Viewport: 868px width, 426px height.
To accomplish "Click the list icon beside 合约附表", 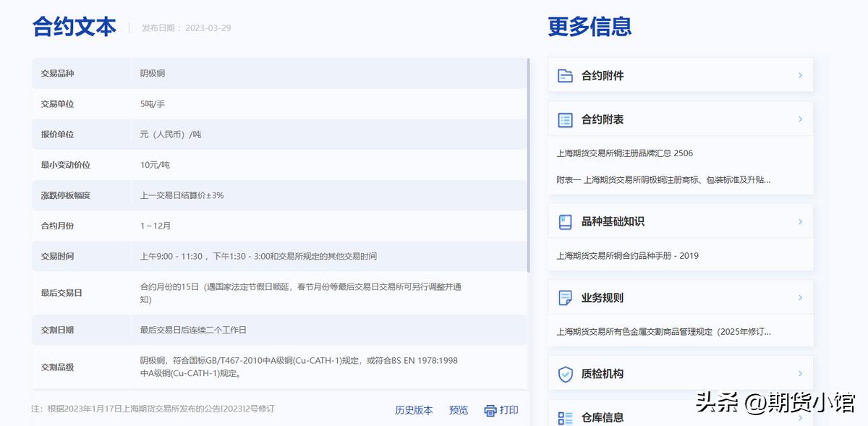I will [565, 119].
